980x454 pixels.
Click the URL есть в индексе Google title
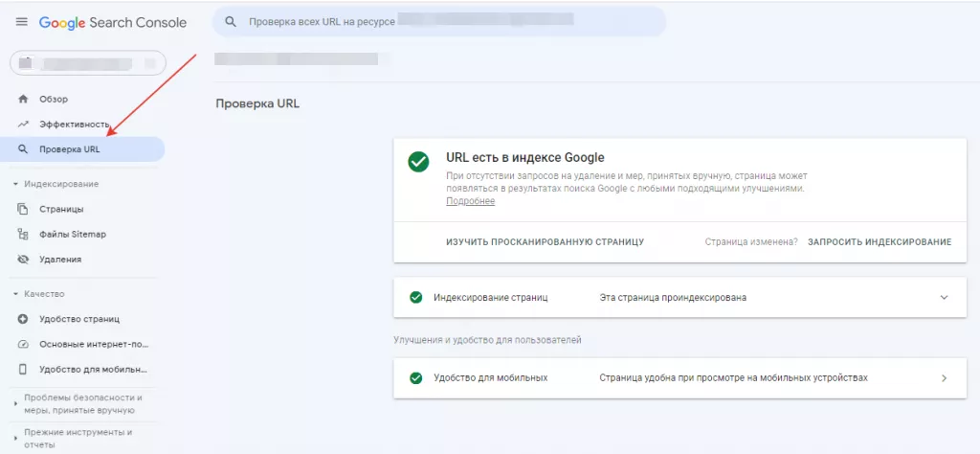click(x=525, y=157)
